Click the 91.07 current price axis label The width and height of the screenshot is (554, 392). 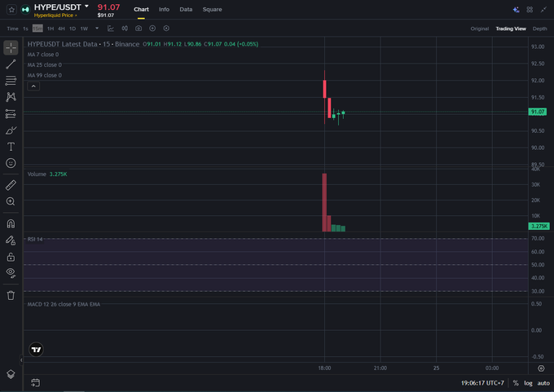(x=538, y=112)
